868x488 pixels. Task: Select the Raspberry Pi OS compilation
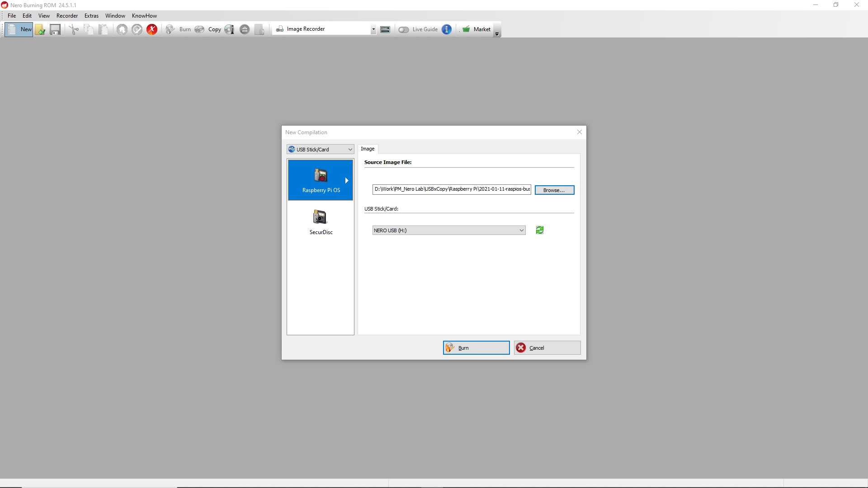pos(321,180)
